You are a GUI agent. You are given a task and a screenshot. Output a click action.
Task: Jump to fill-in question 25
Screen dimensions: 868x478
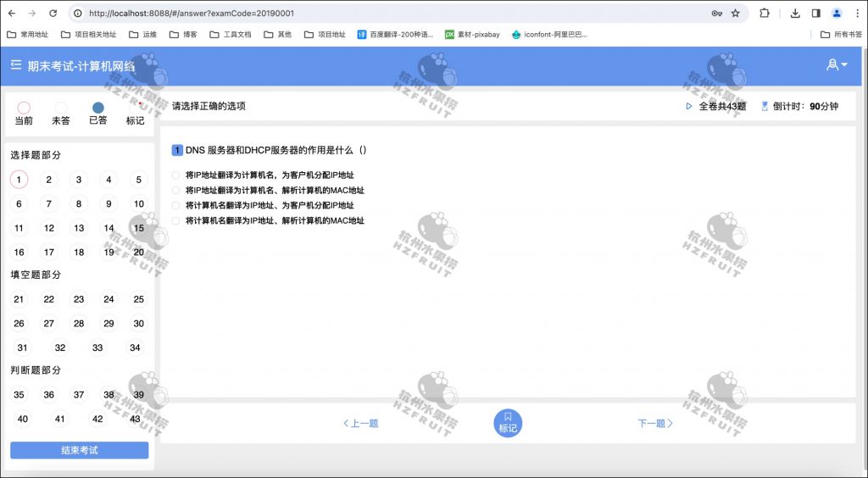[x=139, y=299]
